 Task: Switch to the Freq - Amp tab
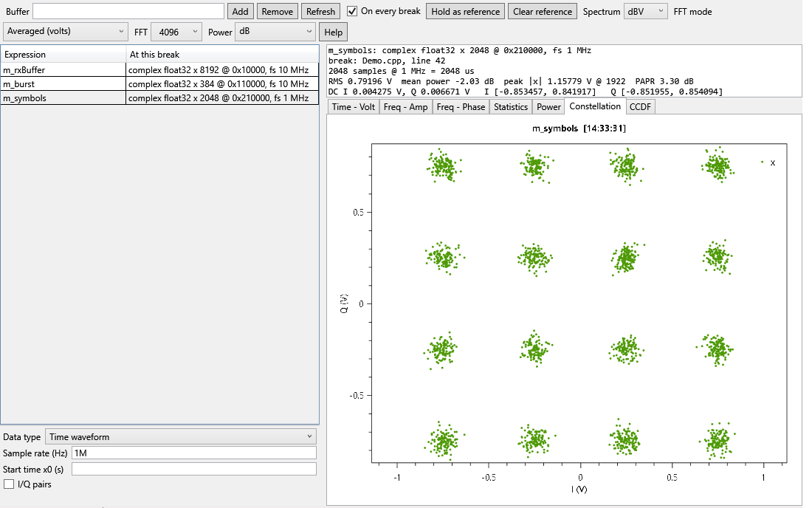point(405,106)
